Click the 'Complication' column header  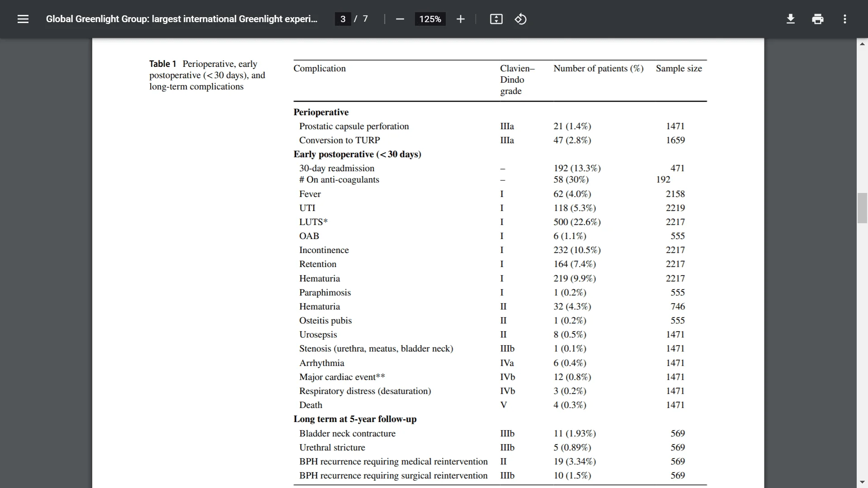320,68
